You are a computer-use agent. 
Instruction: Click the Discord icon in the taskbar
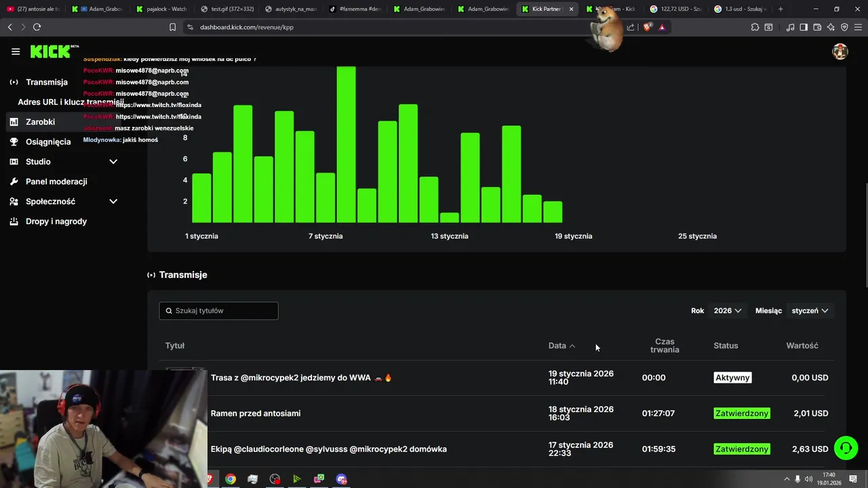coord(341,479)
